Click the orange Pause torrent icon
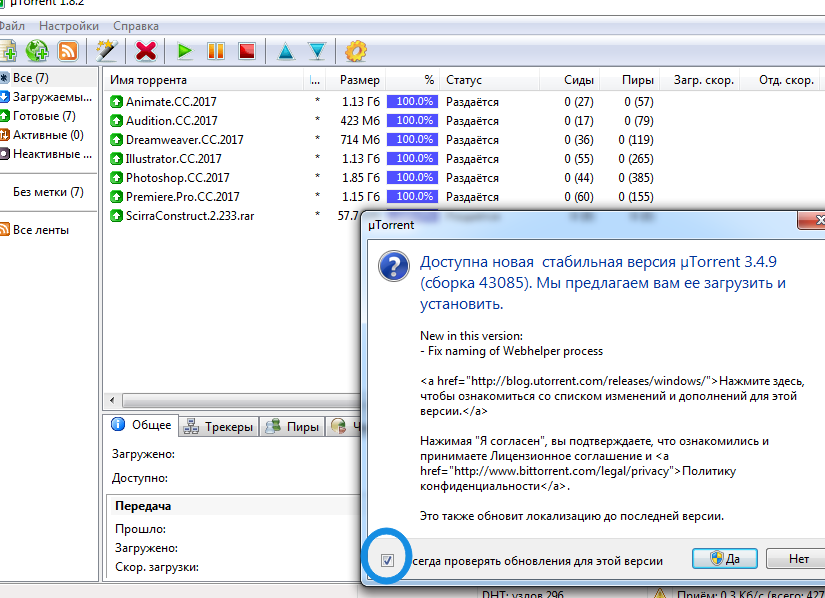This screenshot has height=598, width=825. pos(216,51)
